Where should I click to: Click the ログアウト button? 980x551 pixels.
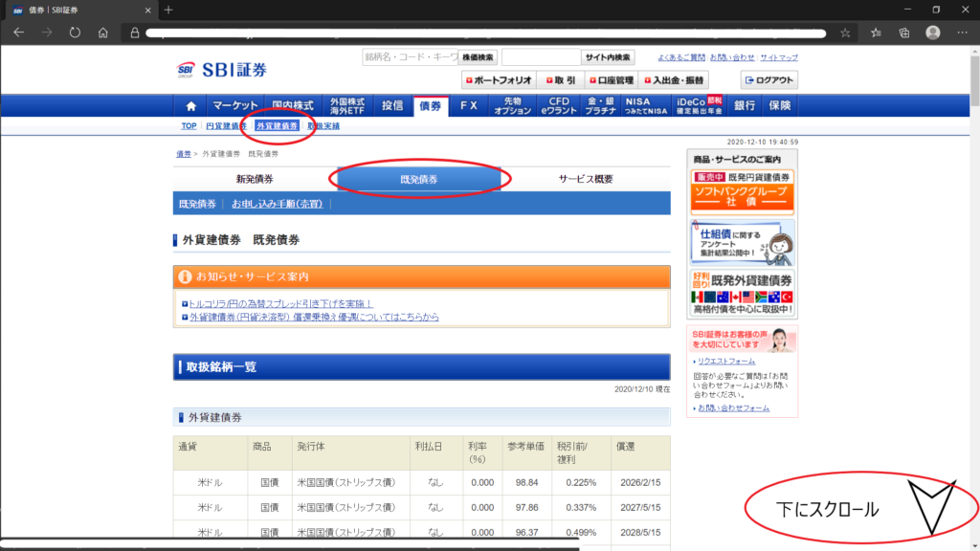769,80
